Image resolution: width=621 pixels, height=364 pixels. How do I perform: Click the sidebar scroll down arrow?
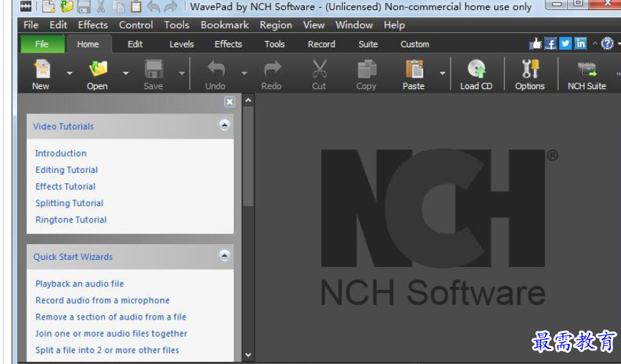[249, 355]
